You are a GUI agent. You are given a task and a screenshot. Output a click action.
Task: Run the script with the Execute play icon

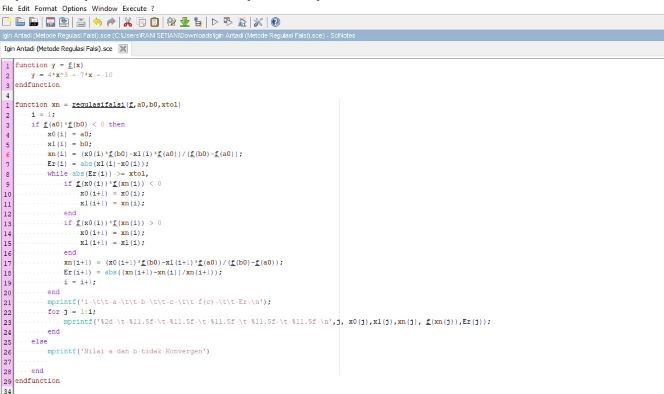tap(215, 22)
